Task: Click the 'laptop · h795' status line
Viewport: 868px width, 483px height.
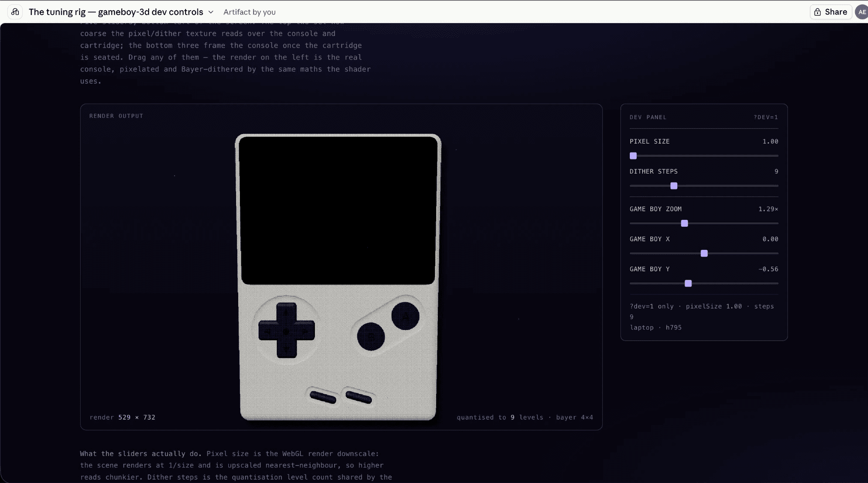Action: tap(655, 327)
